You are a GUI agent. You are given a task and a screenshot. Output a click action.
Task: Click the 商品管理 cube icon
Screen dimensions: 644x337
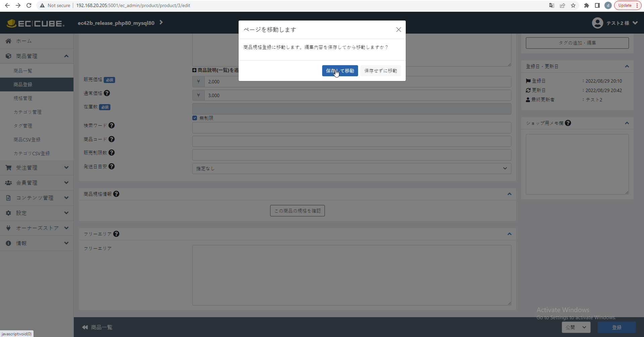(x=8, y=56)
